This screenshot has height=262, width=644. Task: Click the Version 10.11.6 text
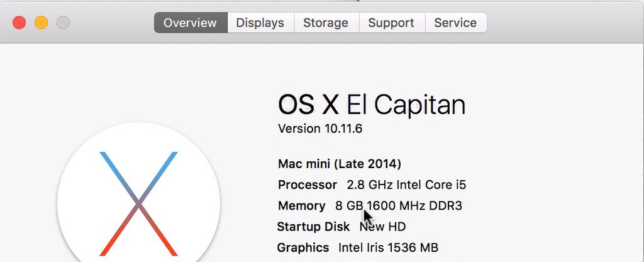coord(320,128)
